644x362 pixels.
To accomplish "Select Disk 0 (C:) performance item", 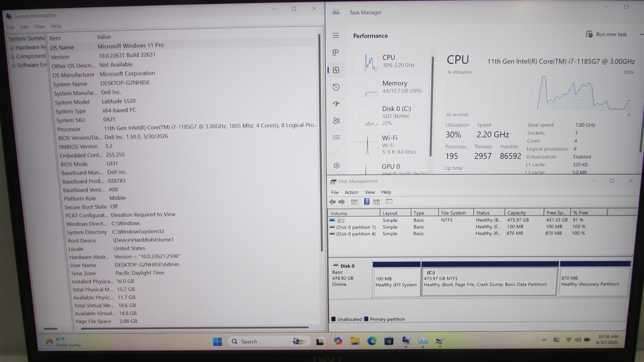I will (x=390, y=116).
